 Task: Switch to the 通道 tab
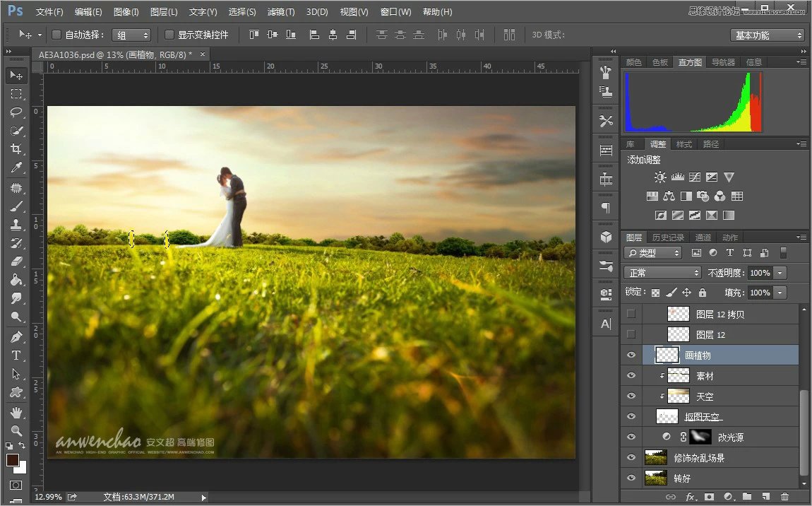coord(703,237)
